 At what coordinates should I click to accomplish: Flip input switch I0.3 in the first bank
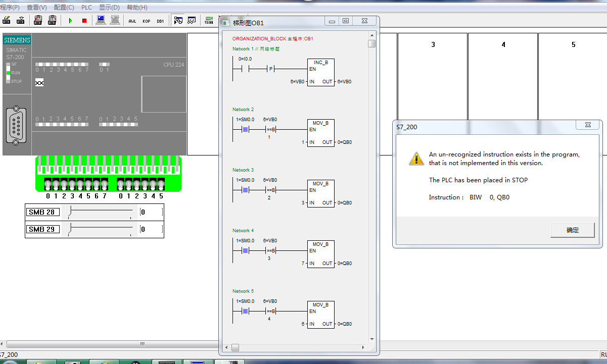pos(72,184)
